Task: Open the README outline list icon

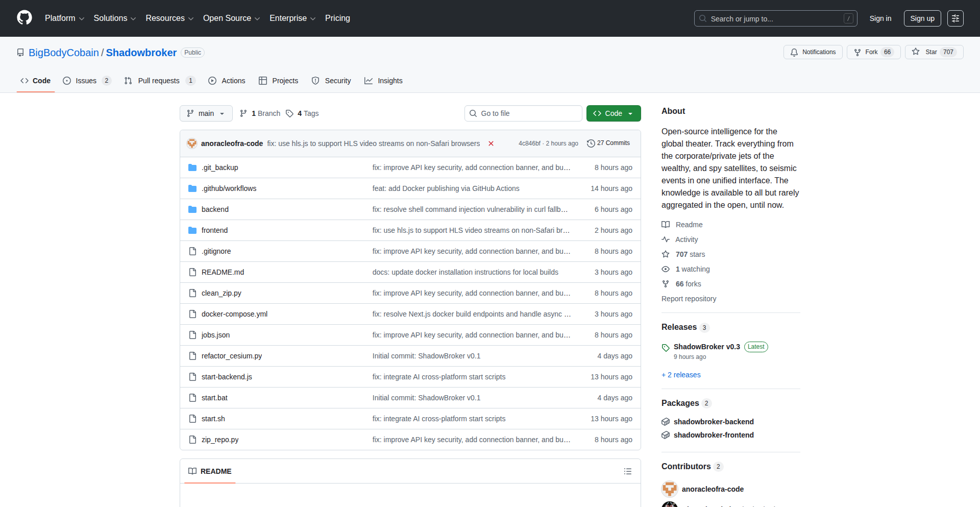Action: [627, 471]
